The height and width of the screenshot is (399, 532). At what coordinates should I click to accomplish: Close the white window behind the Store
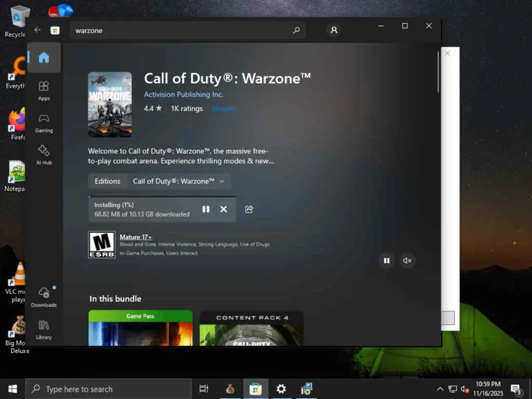[x=447, y=54]
